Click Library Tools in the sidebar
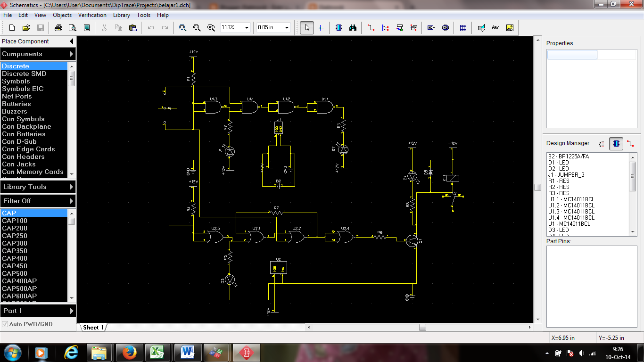The height and width of the screenshot is (362, 644). [x=28, y=187]
